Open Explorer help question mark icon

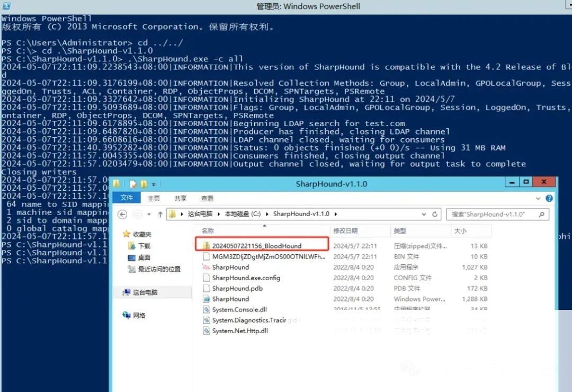click(549, 198)
